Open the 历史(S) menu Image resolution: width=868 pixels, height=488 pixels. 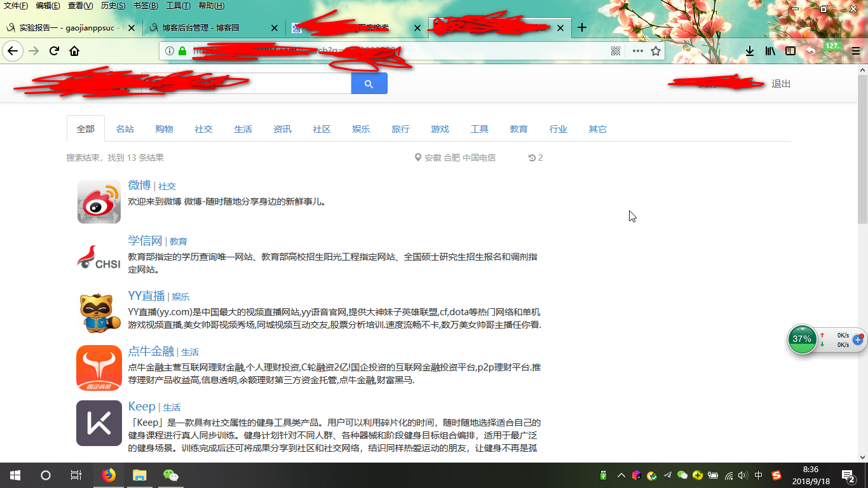(113, 6)
